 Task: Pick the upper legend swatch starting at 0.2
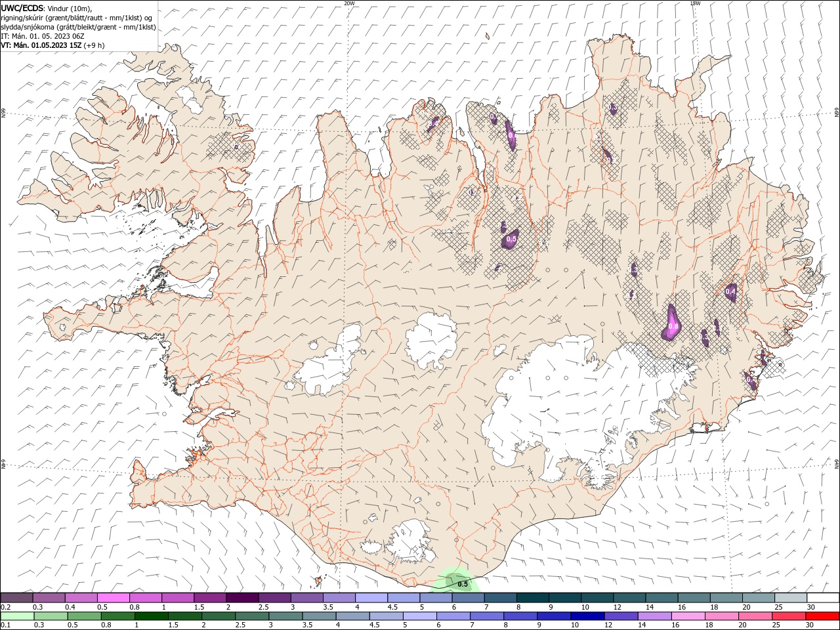16,598
